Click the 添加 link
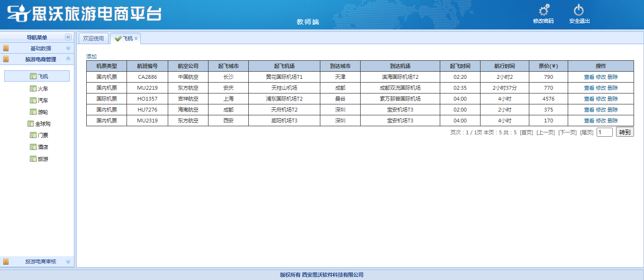The image size is (644, 280). tap(91, 56)
